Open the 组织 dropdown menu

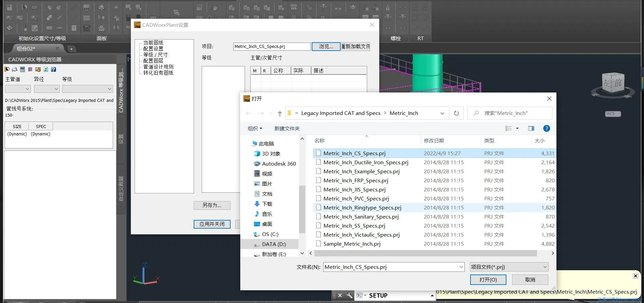(x=255, y=128)
